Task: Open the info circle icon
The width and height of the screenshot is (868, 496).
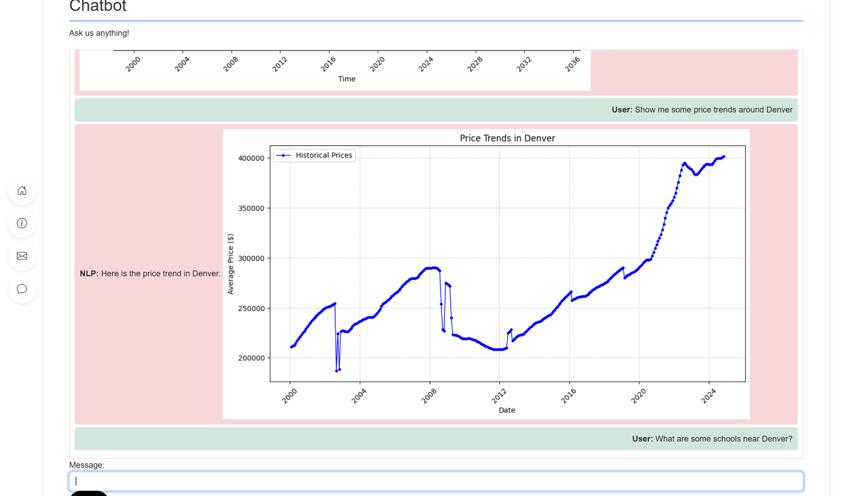Action: (22, 223)
